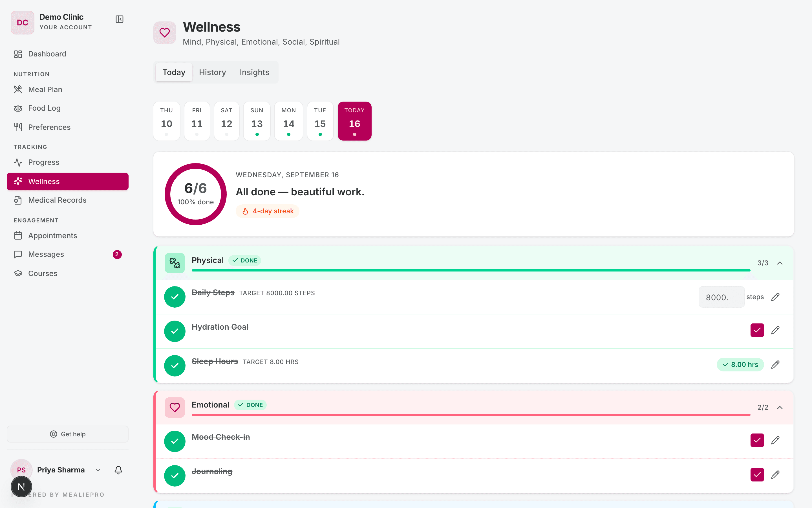This screenshot has width=812, height=508.
Task: Uncheck the Hydration Goal checkbox
Action: click(x=757, y=330)
